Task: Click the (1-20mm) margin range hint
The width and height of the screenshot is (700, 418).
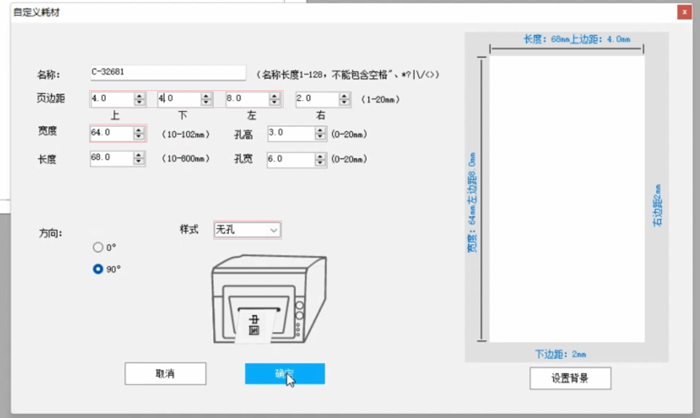Action: tap(380, 99)
